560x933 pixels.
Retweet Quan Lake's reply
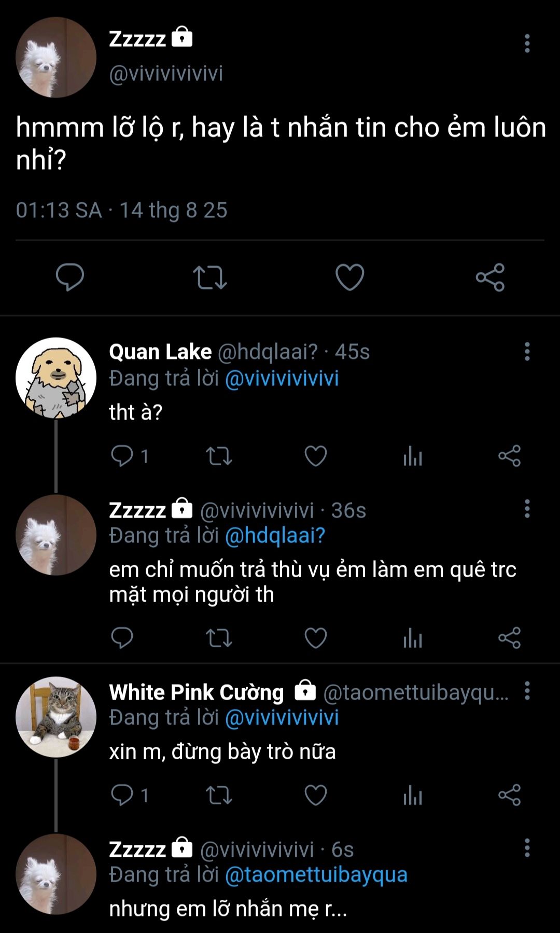(x=219, y=456)
